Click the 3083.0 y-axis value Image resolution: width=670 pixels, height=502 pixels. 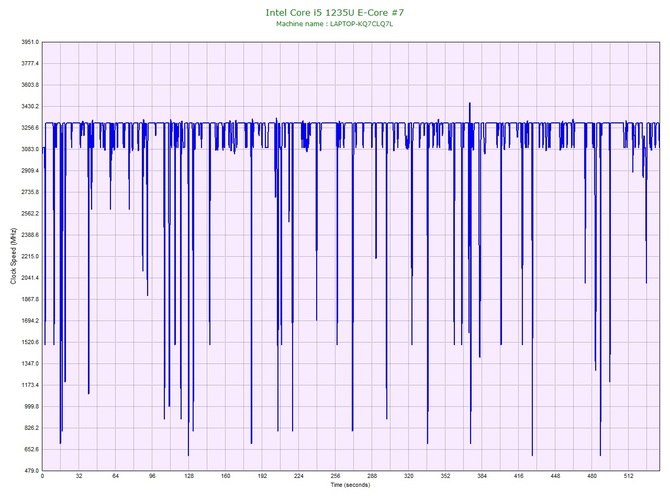[30, 149]
